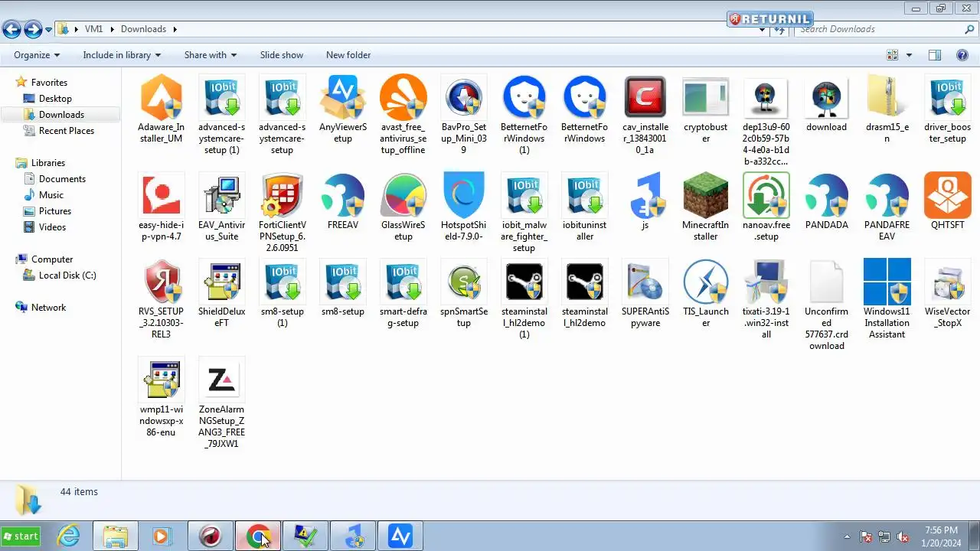The image size is (980, 551).
Task: Select the cryptobuster file icon
Action: [x=706, y=98]
